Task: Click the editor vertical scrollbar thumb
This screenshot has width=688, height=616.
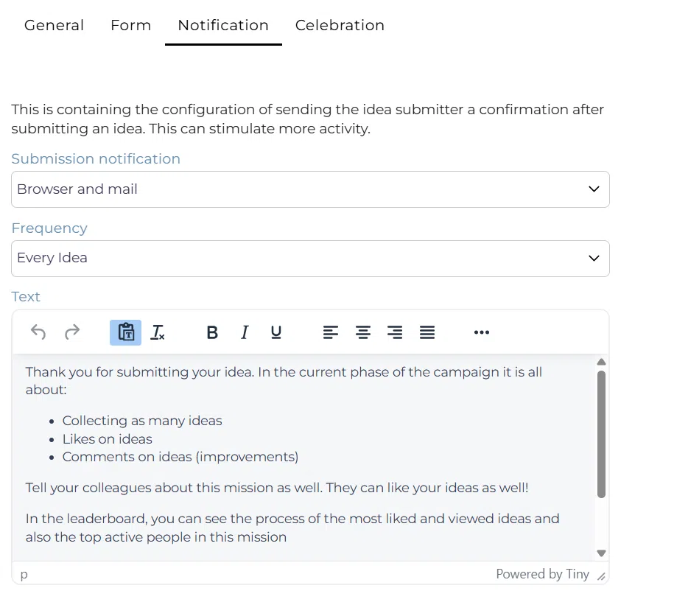Action: pyautogui.click(x=602, y=434)
